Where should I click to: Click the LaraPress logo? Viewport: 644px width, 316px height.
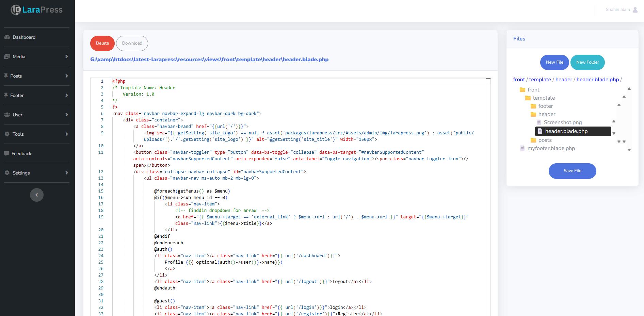[x=37, y=9]
